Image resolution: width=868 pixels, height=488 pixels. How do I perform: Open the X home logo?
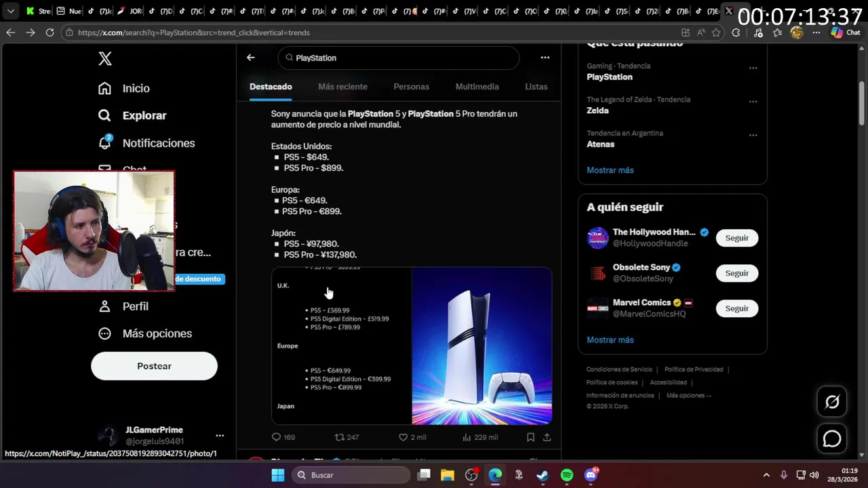point(105,58)
